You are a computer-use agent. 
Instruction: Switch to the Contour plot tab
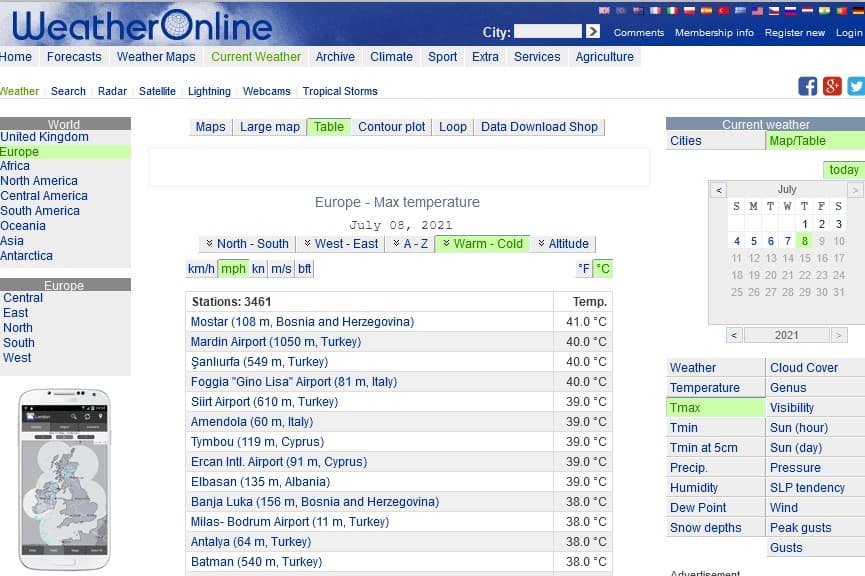pyautogui.click(x=392, y=127)
